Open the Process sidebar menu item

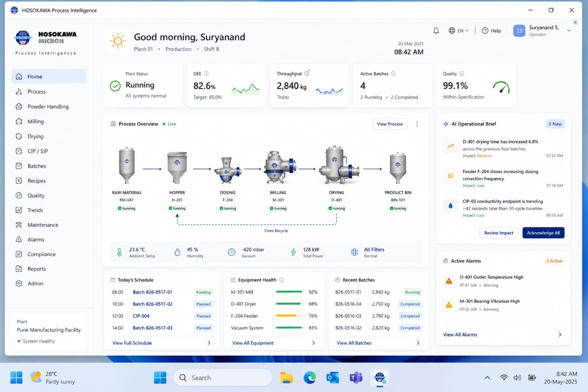pos(49,92)
